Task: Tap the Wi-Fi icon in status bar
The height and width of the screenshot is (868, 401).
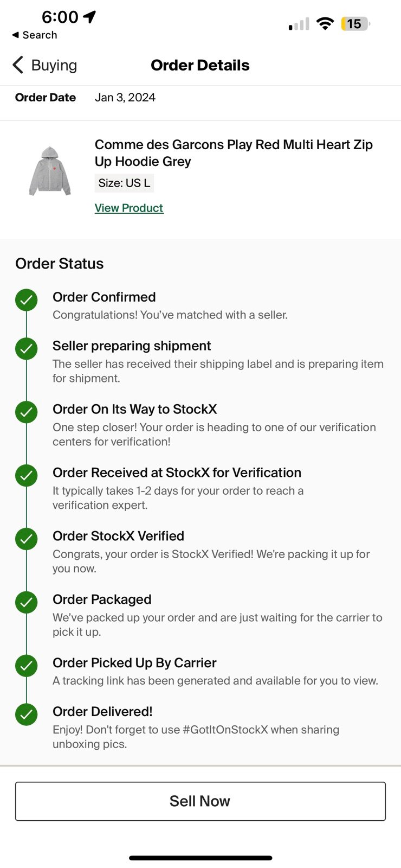Action: pyautogui.click(x=325, y=24)
